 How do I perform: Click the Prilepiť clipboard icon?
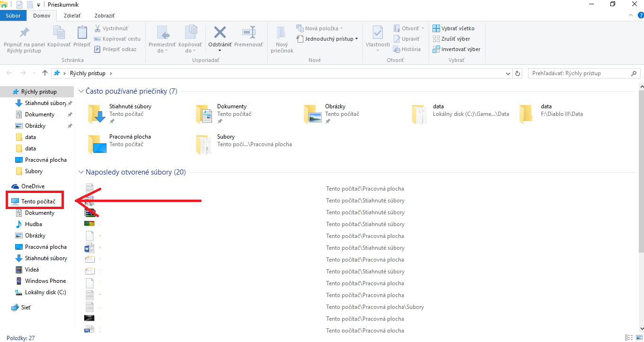coord(82,33)
